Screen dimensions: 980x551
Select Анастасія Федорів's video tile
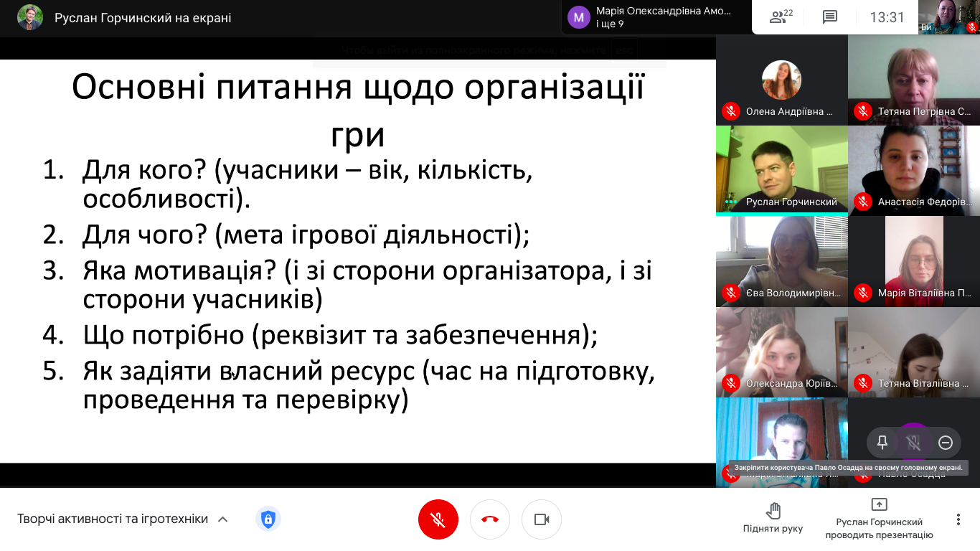pos(913,170)
